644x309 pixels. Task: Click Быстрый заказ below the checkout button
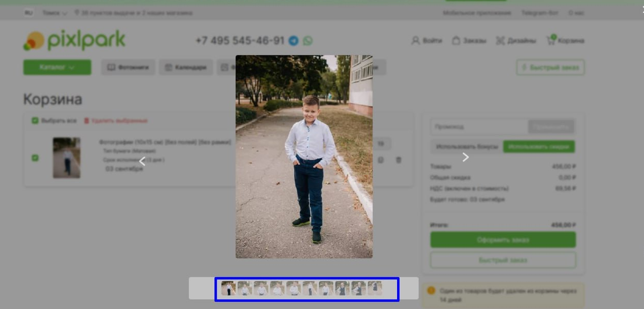point(503,260)
